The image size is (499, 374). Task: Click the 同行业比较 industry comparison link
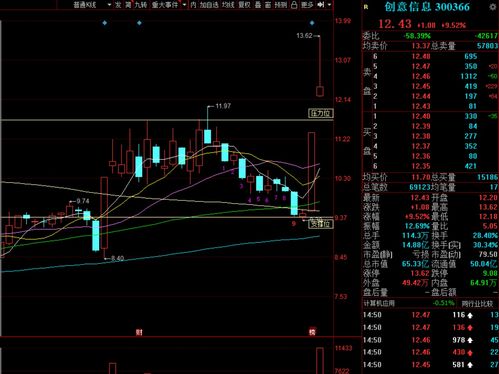477,304
